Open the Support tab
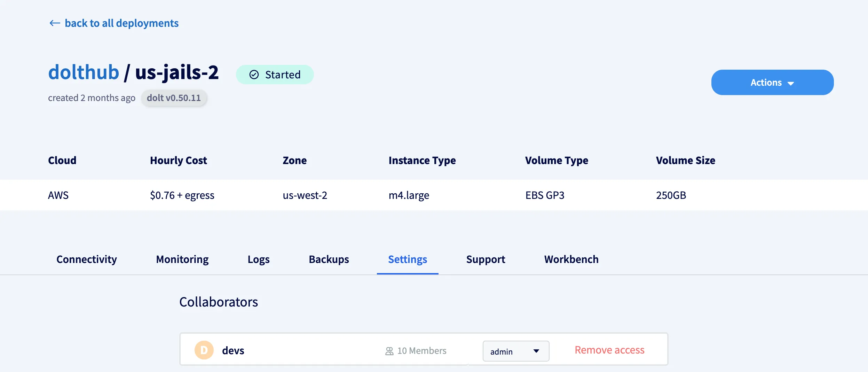The image size is (868, 372). click(x=485, y=259)
